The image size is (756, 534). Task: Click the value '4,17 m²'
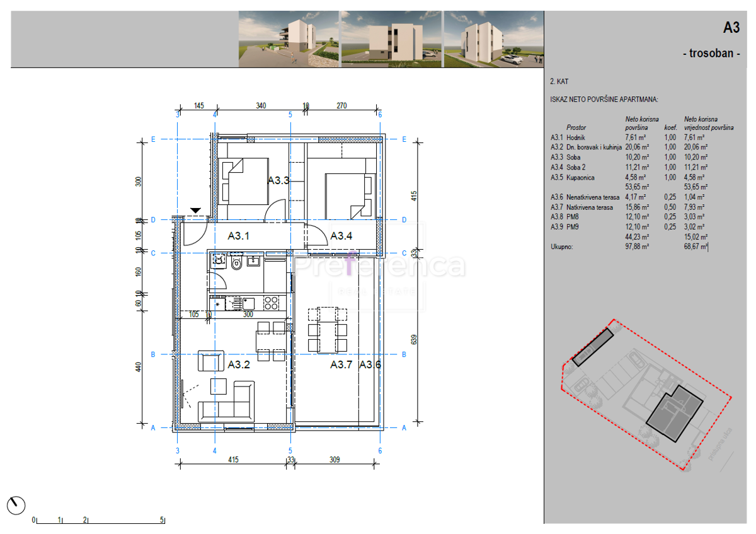[x=636, y=197]
